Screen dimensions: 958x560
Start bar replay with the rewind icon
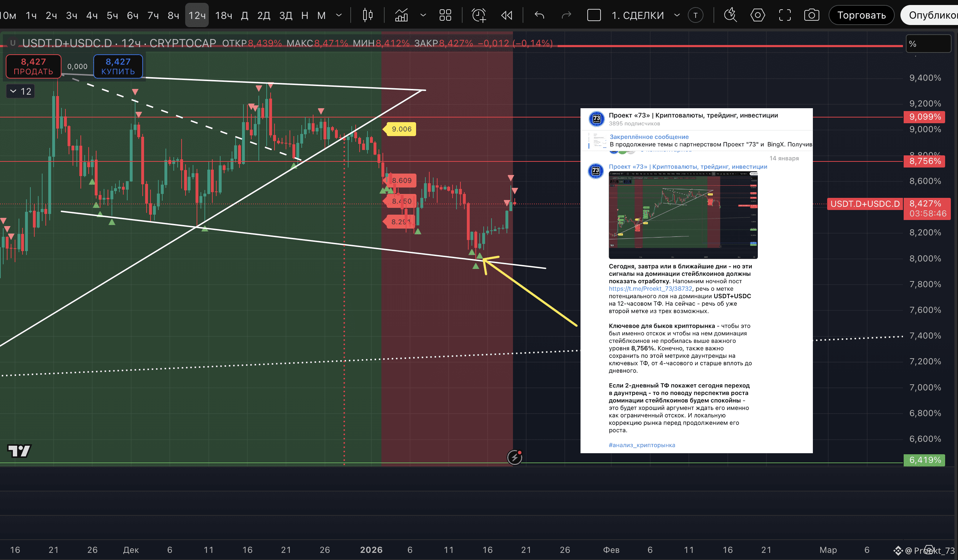click(507, 15)
